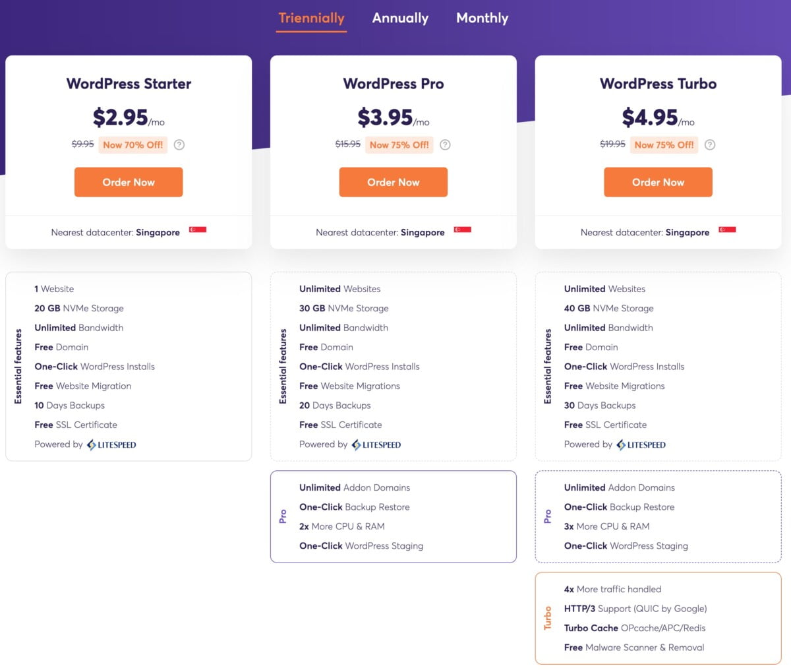Click "Now 75% Off!" badge on Turbo
Viewport: 791px width, 672px height.
(x=664, y=145)
